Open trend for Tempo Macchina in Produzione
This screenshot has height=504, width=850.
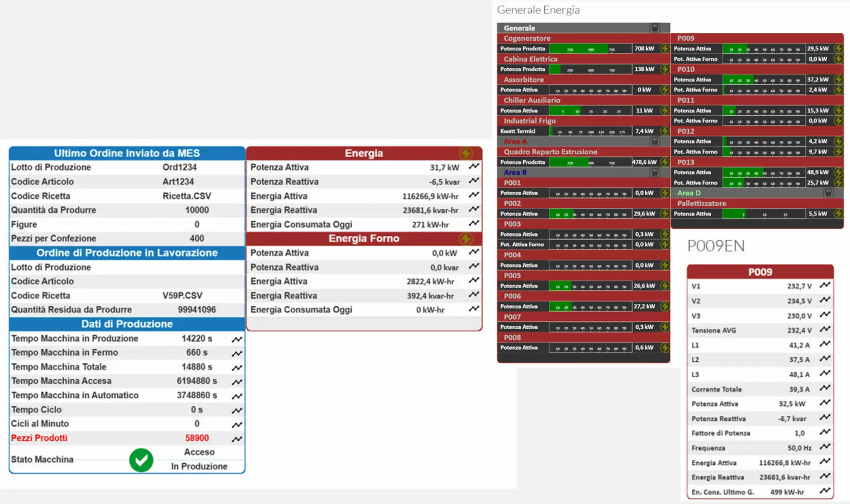point(237,339)
